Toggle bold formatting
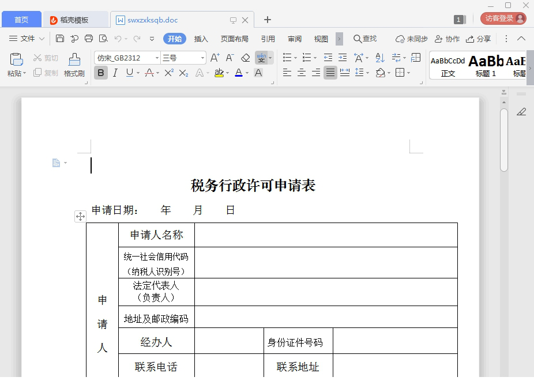This screenshot has height=392, width=534. [100, 73]
